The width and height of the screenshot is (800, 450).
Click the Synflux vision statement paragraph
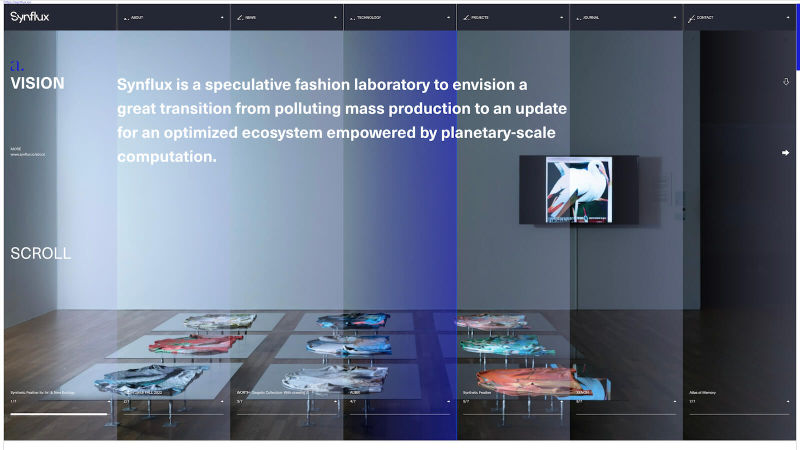(342, 120)
